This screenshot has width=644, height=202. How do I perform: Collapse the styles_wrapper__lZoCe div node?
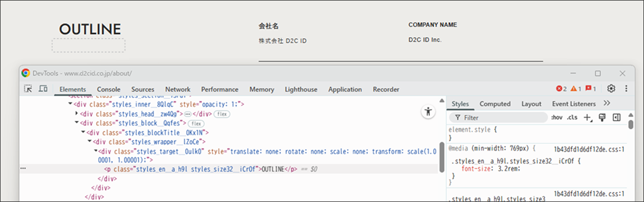(x=90, y=142)
